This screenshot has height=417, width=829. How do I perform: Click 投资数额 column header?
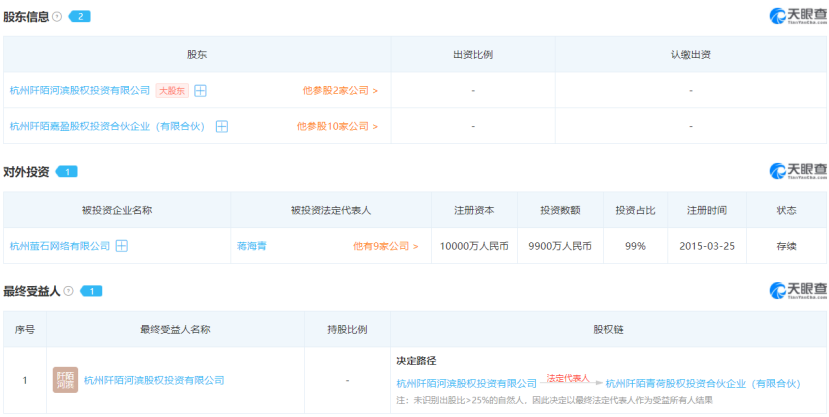tap(560, 210)
